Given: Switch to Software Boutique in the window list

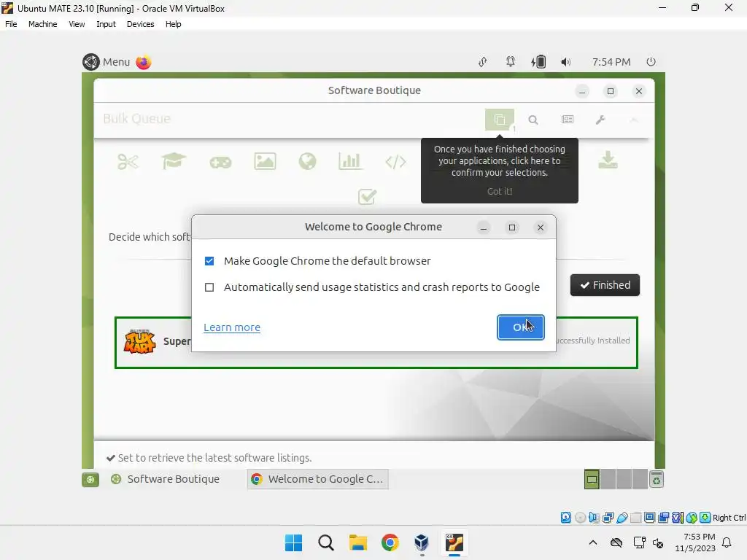Looking at the screenshot, I should [x=166, y=479].
